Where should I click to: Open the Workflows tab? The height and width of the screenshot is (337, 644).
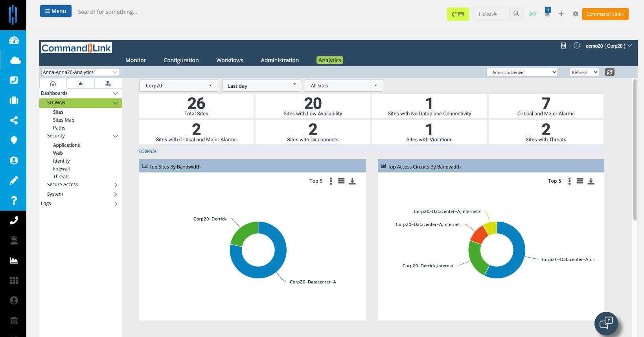(230, 60)
